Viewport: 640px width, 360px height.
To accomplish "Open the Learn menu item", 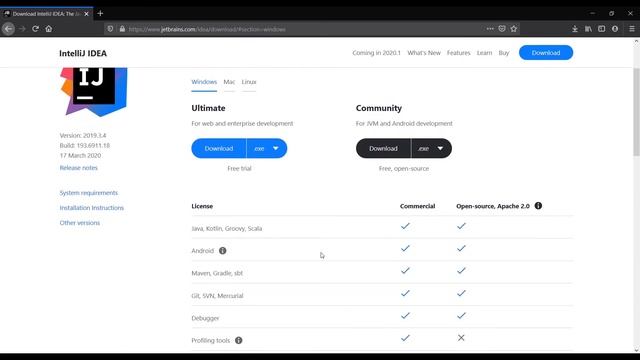I will tap(484, 53).
